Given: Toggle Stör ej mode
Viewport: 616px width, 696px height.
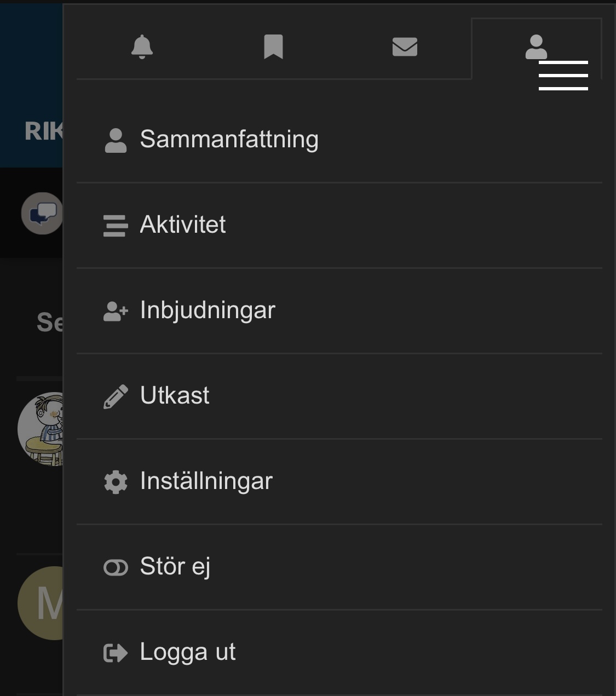Looking at the screenshot, I should 175,567.
